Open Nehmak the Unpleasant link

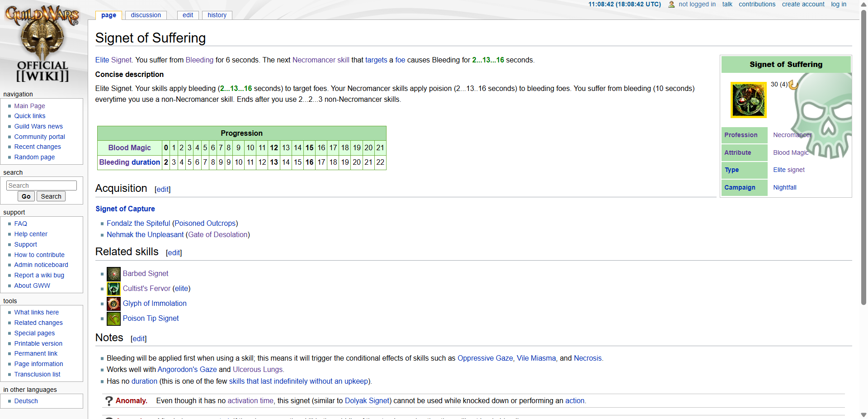[x=145, y=234]
